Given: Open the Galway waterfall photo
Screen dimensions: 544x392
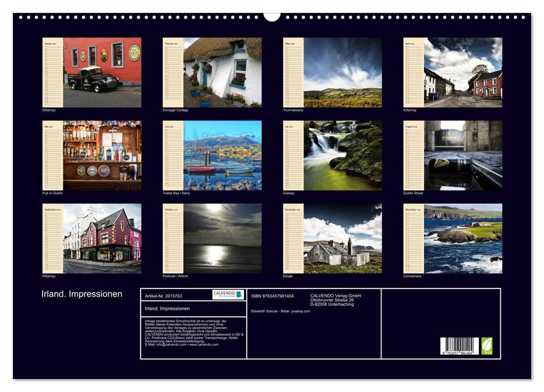Looking at the screenshot, I should point(342,155).
